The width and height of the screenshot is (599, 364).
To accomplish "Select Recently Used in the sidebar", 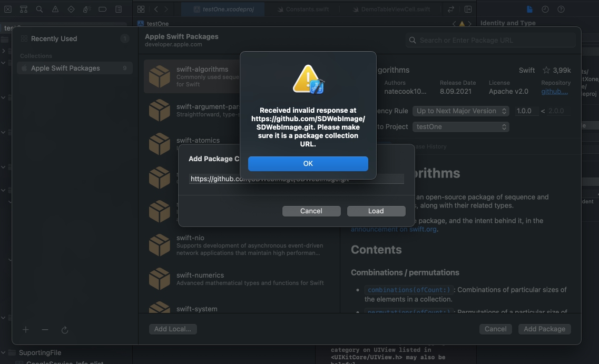I will pyautogui.click(x=54, y=38).
